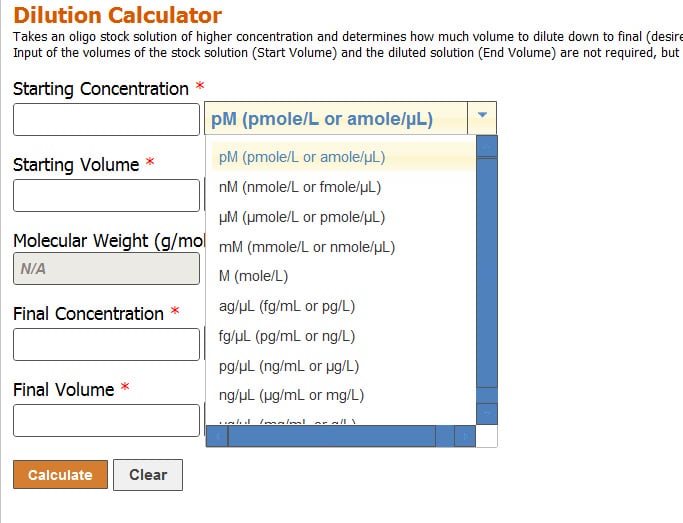Focus the Final Volume input box
Viewport: 683px width, 523px height.
106,420
